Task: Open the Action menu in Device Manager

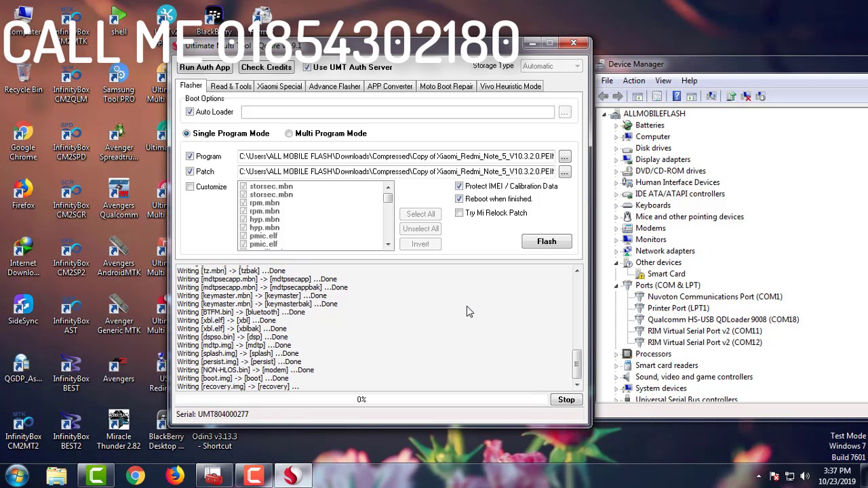Action: (634, 81)
